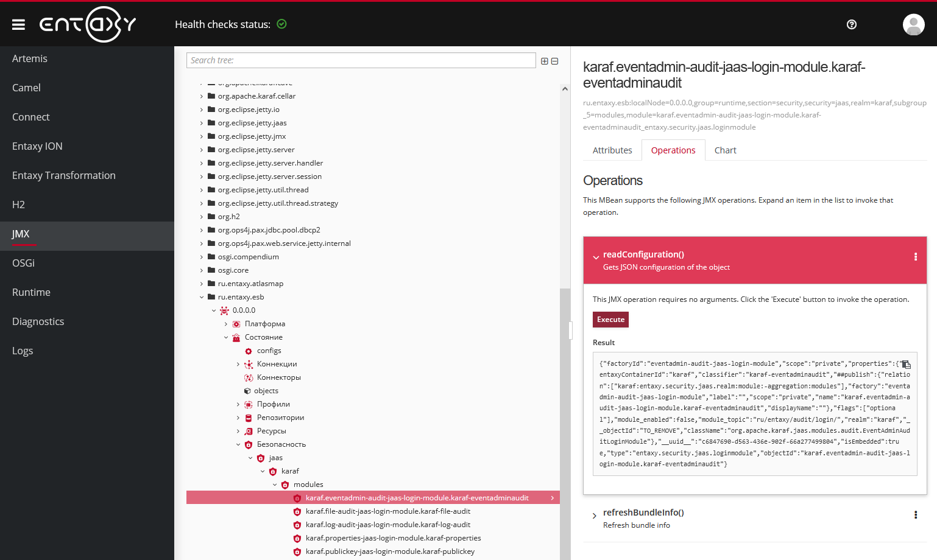Open the Chart tab

coord(725,150)
